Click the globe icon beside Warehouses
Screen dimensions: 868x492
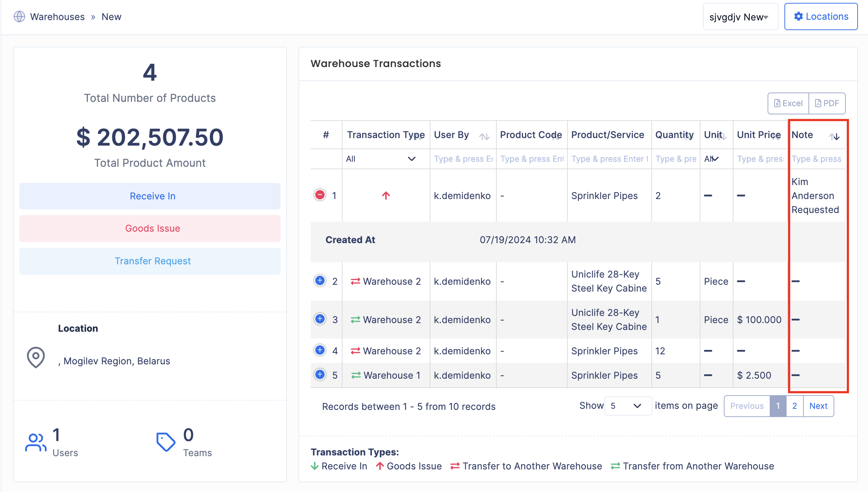point(19,16)
